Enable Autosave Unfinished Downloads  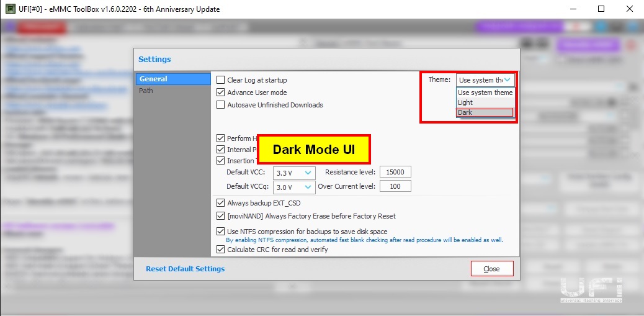[220, 105]
